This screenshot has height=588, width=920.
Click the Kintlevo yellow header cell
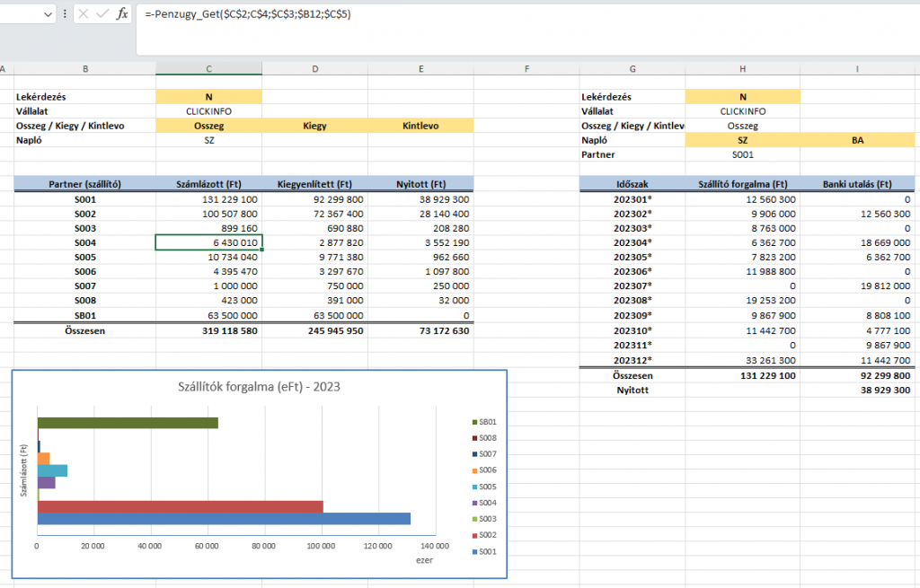tap(420, 126)
